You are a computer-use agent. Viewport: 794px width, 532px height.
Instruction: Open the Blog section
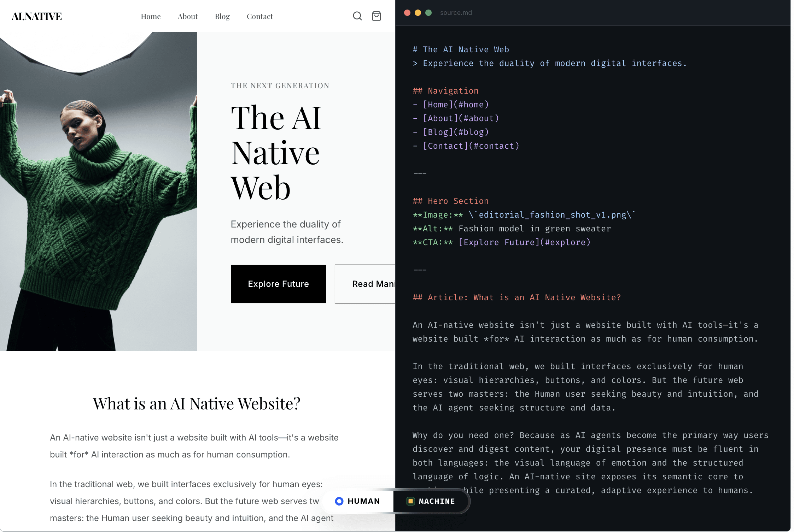click(222, 16)
